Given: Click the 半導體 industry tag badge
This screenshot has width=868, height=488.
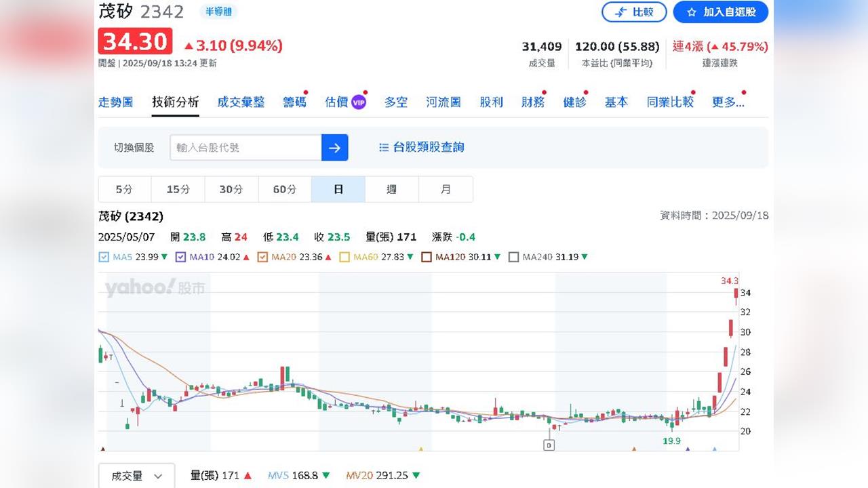Looking at the screenshot, I should click(218, 12).
